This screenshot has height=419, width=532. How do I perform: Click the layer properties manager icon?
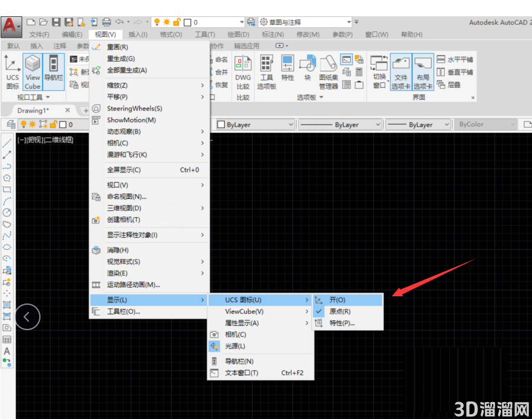coord(11,125)
